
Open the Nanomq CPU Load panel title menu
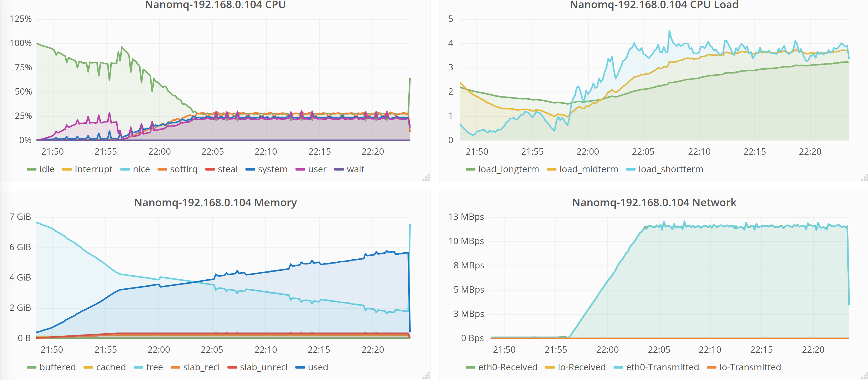click(654, 5)
